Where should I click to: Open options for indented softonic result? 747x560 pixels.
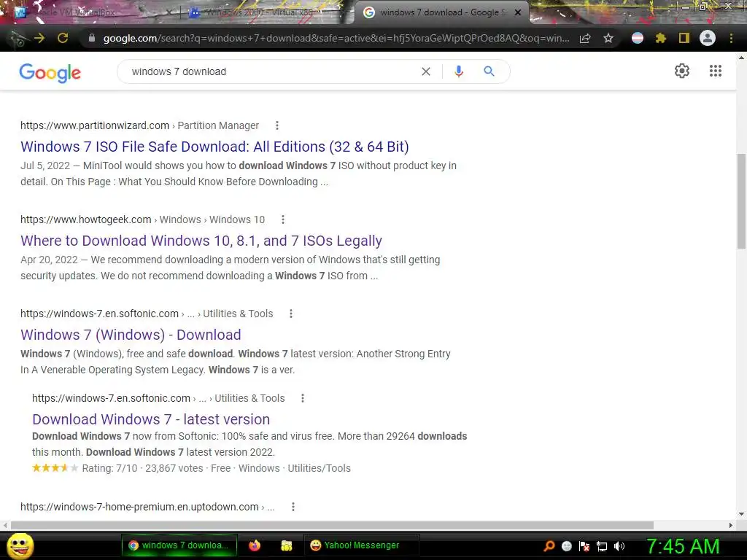303,398
